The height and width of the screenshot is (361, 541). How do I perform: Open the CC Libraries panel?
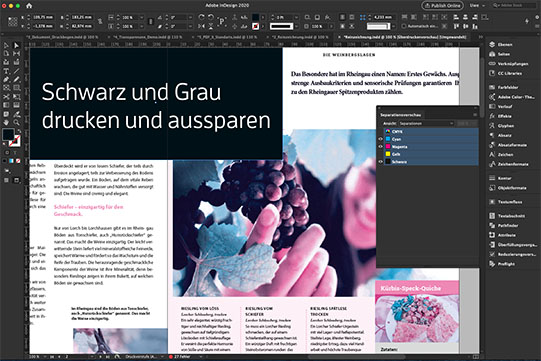point(505,74)
